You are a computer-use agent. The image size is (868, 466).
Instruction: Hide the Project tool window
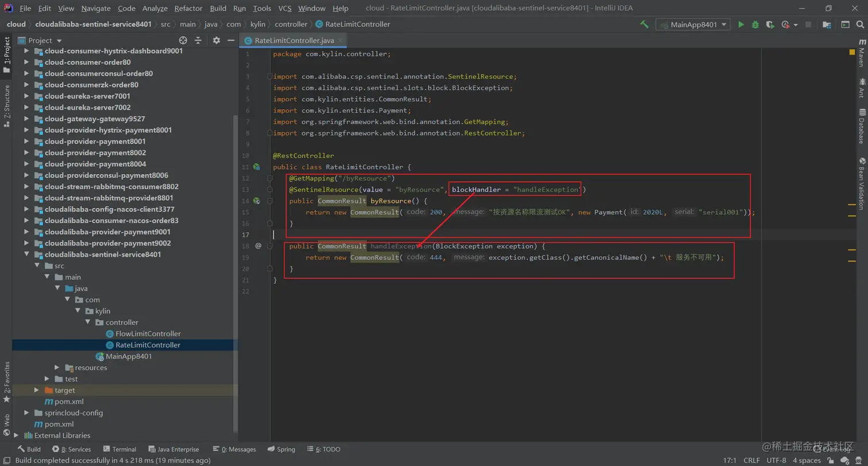pyautogui.click(x=230, y=40)
